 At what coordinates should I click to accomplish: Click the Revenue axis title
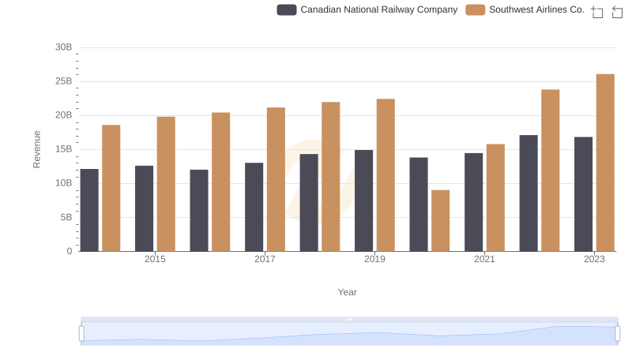pos(36,149)
